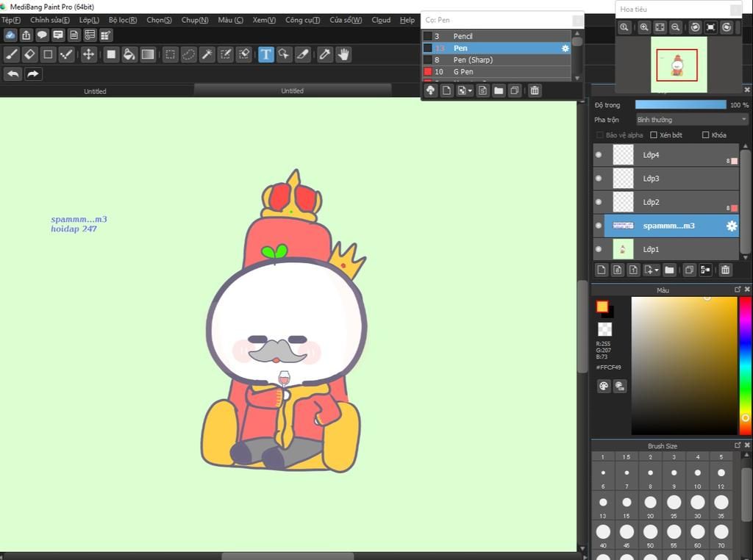
Task: Click the Redo arrow
Action: [x=32, y=74]
